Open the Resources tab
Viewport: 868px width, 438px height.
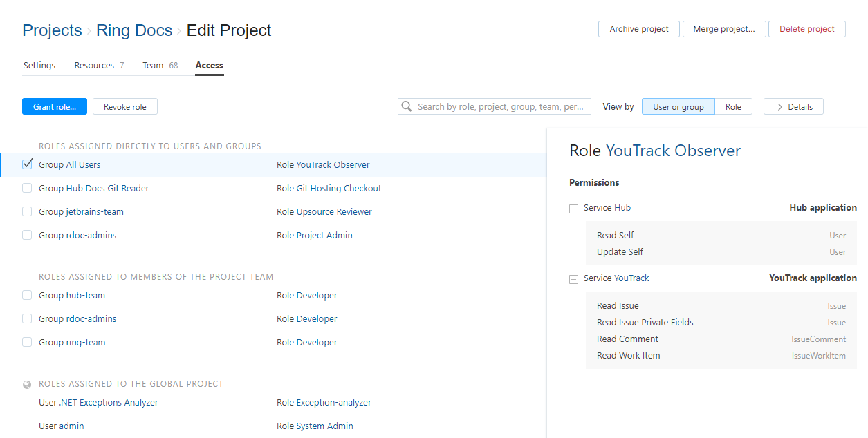tap(95, 66)
